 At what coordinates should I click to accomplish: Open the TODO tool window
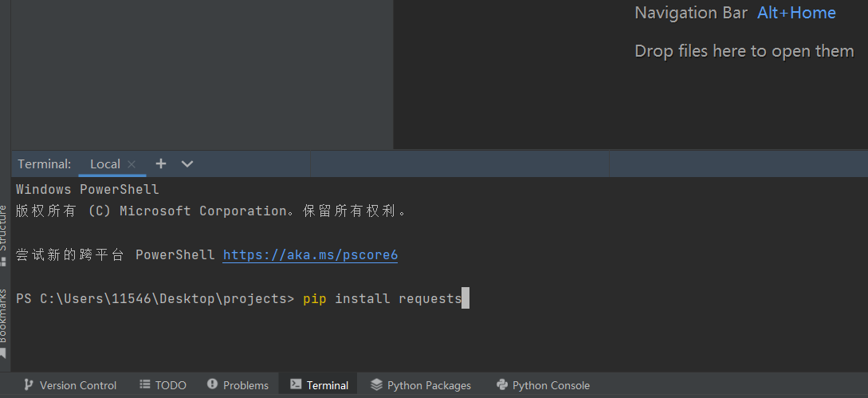click(163, 385)
